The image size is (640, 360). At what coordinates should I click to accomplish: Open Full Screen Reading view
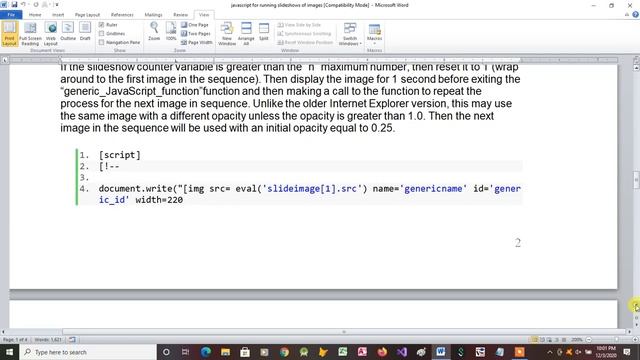pyautogui.click(x=30, y=33)
